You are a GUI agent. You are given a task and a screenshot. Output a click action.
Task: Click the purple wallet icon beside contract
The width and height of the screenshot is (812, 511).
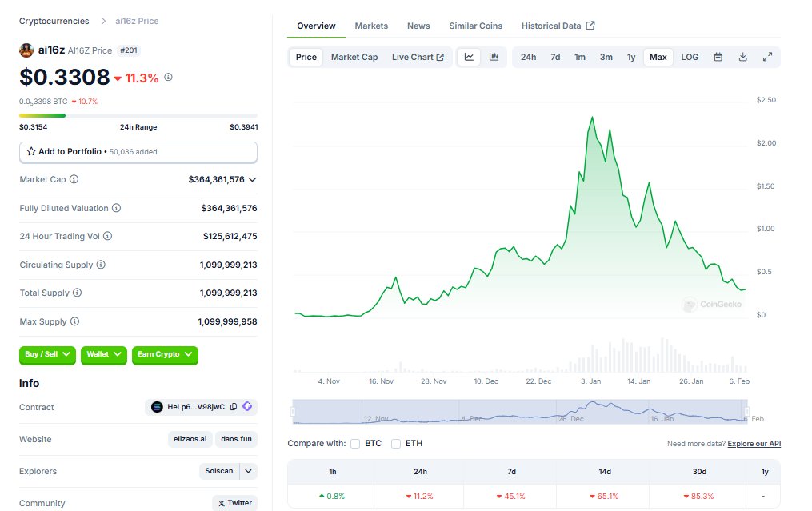tap(247, 406)
